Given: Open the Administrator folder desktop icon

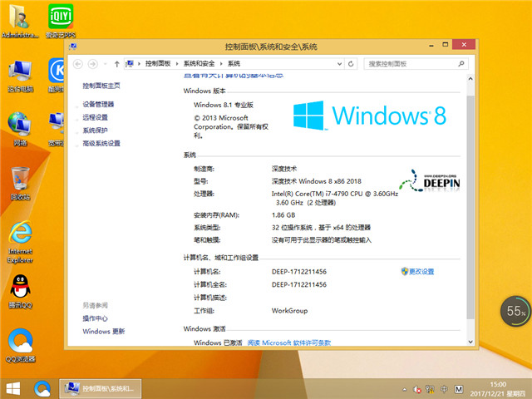Looking at the screenshot, I should pos(20,20).
